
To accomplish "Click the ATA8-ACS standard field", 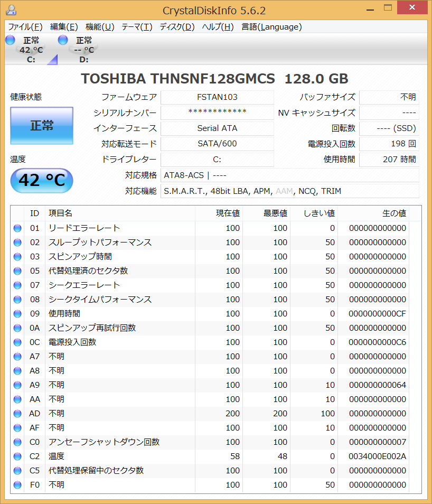I will click(290, 175).
